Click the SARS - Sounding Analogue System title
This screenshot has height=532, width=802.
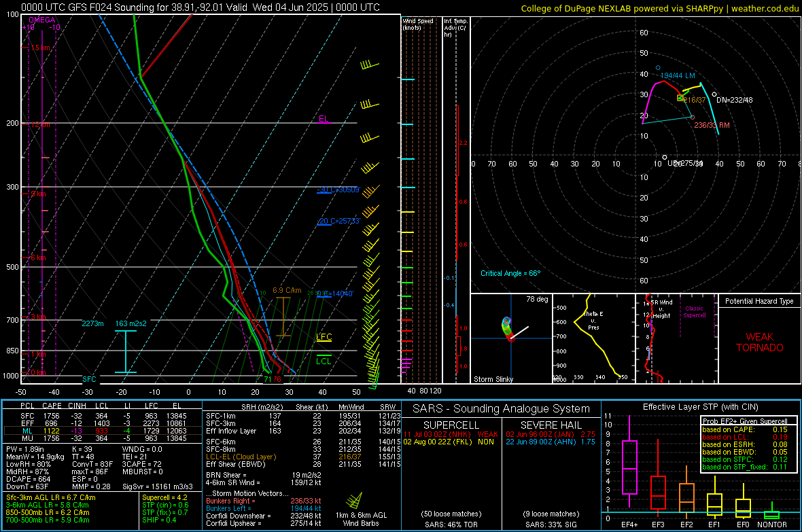pyautogui.click(x=501, y=409)
